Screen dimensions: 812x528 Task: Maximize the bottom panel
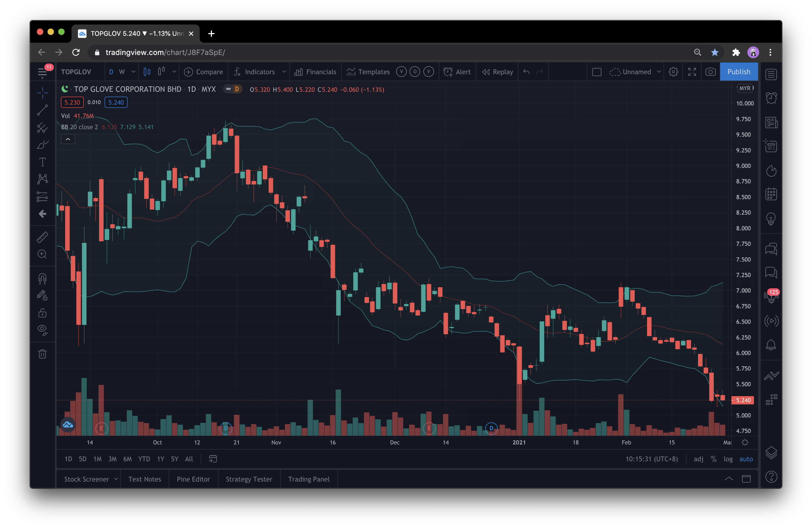pos(747,479)
